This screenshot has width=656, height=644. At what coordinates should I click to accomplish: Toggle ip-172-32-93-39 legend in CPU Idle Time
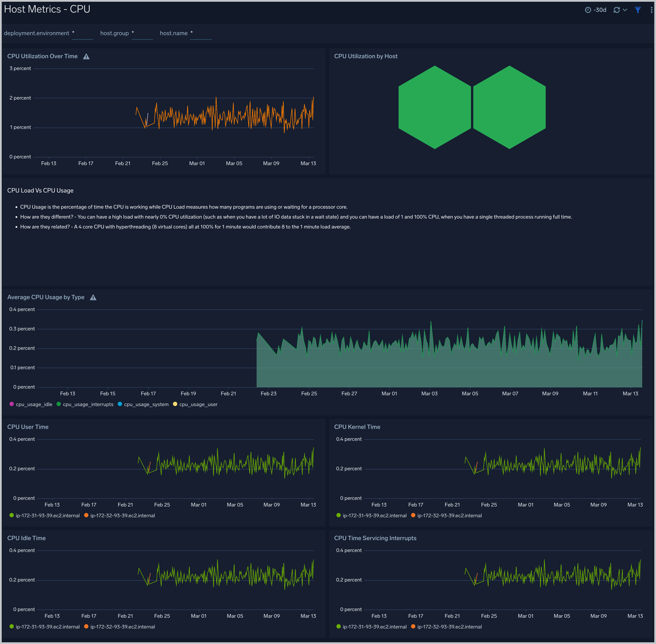[x=119, y=627]
